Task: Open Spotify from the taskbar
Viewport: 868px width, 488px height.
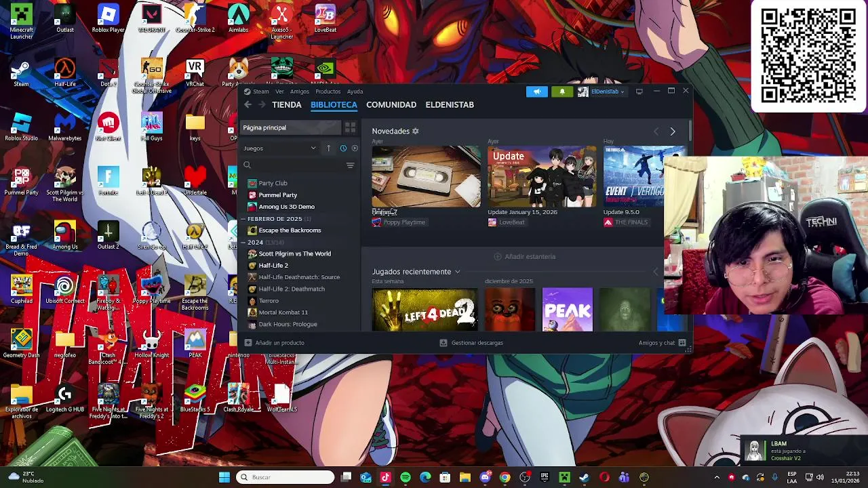Action: click(x=406, y=477)
